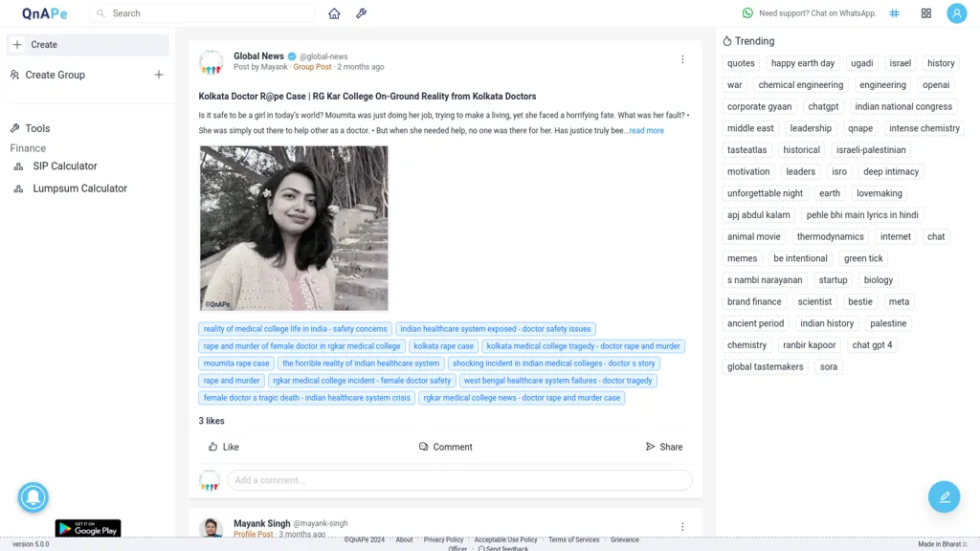Choose the 'apj abdul kalam' trending tag
The height and width of the screenshot is (551, 980).
(758, 215)
